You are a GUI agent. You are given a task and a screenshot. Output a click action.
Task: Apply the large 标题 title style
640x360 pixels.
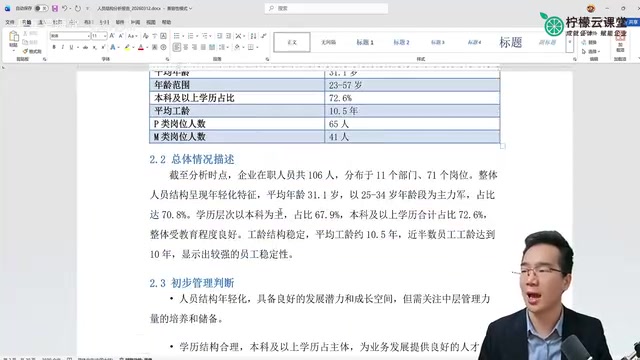pyautogui.click(x=511, y=42)
